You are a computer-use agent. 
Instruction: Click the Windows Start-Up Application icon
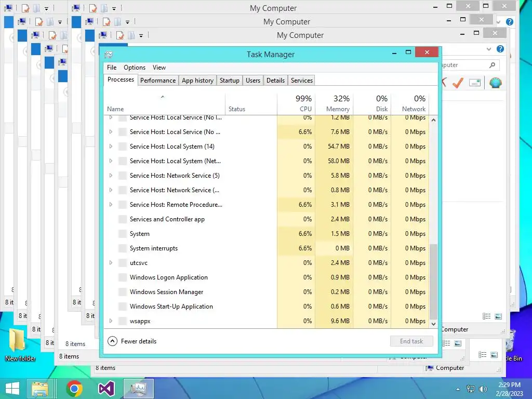[x=123, y=307]
